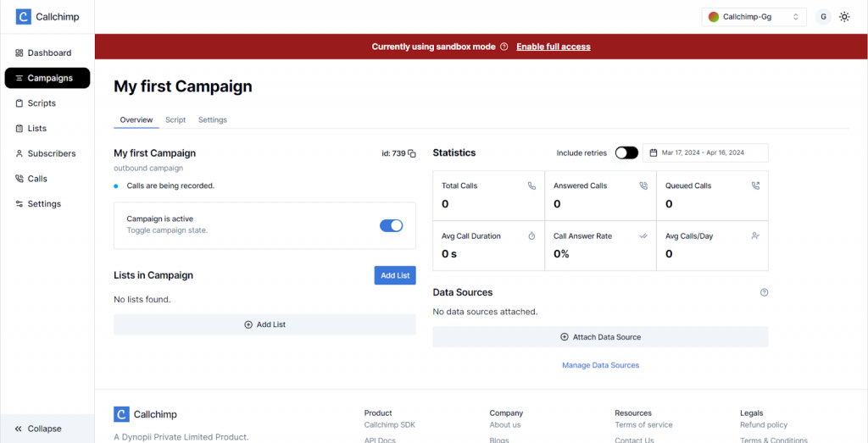
Task: Click the 'No lists found.' message
Action: click(x=142, y=300)
